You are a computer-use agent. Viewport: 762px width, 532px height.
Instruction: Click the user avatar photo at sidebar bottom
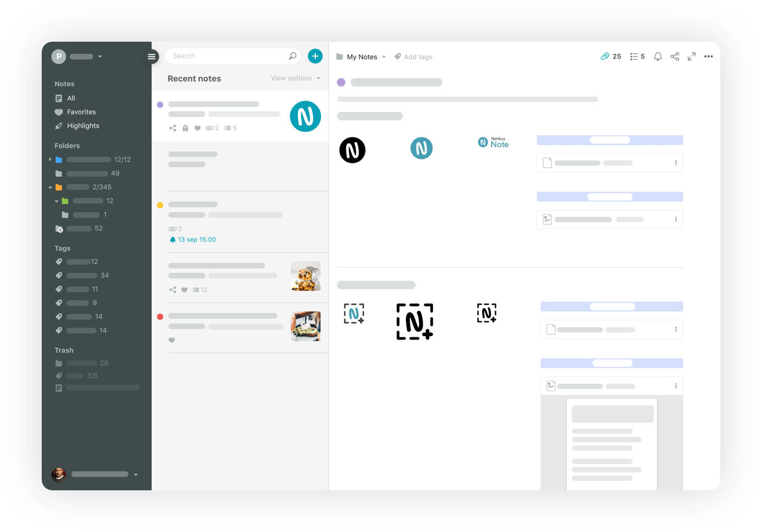pyautogui.click(x=59, y=474)
